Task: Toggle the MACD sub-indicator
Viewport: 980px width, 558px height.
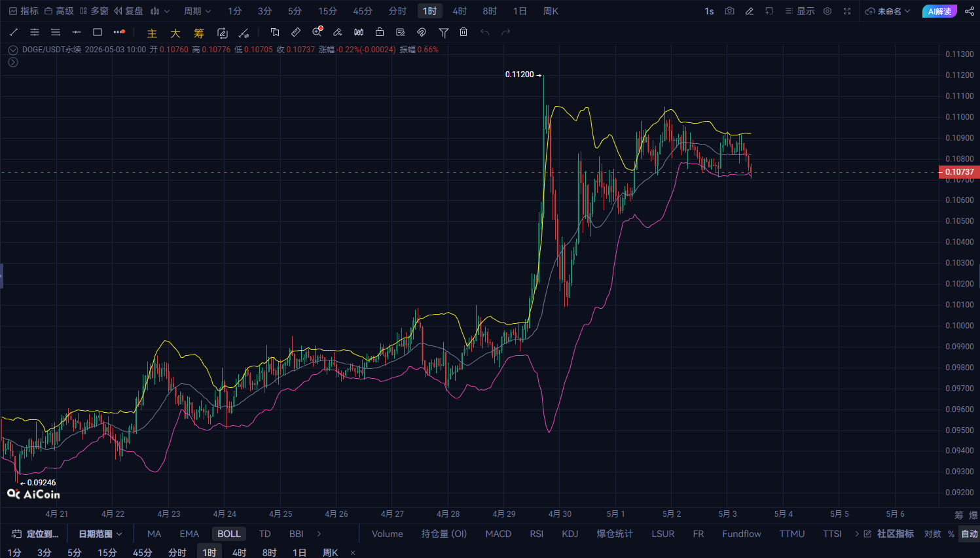Action: click(498, 534)
